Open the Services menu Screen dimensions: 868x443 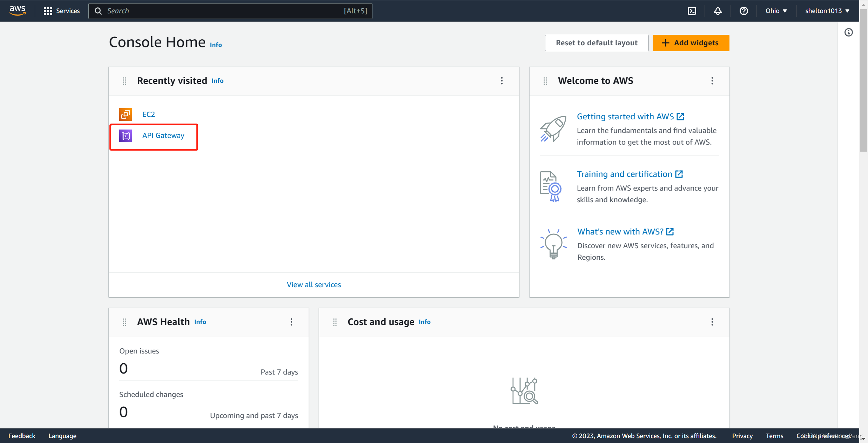tap(62, 11)
